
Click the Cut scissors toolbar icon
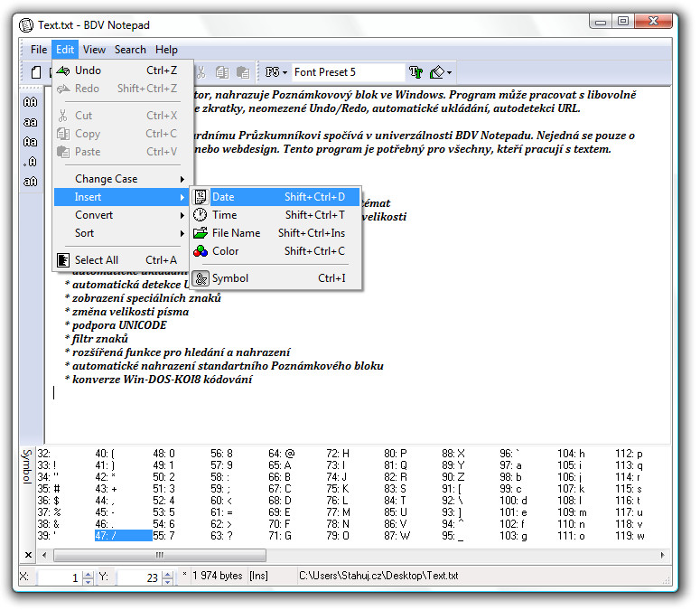201,72
